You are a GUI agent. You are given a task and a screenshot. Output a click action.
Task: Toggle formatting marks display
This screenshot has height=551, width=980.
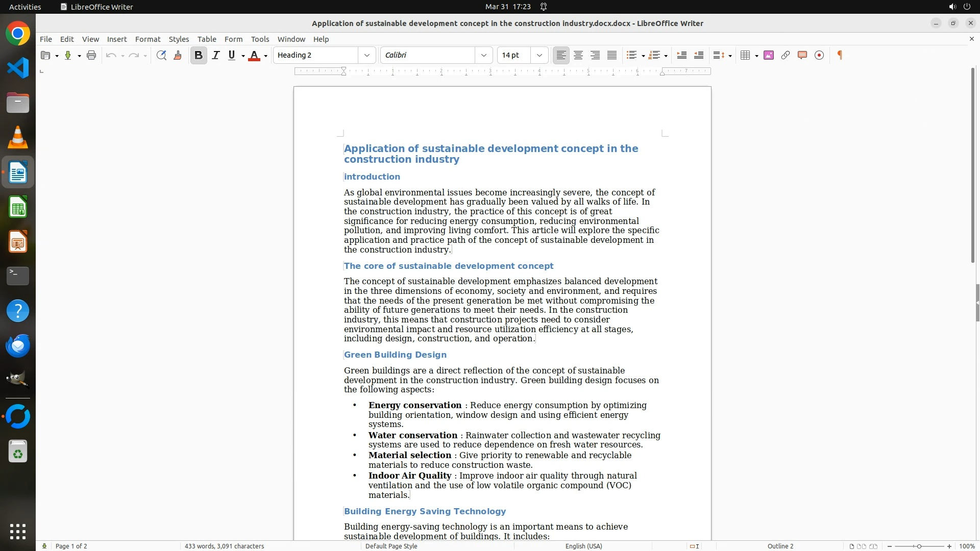click(x=840, y=55)
